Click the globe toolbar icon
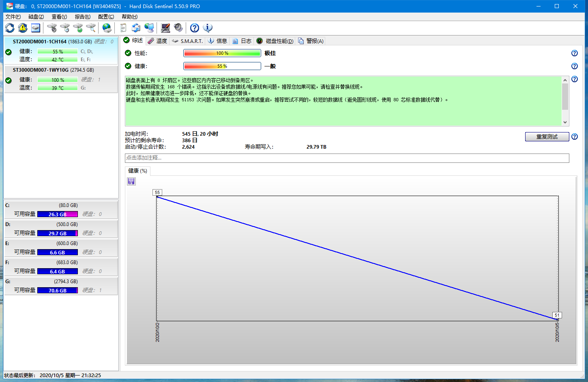Screen dimensions: 588x382 coord(107,28)
